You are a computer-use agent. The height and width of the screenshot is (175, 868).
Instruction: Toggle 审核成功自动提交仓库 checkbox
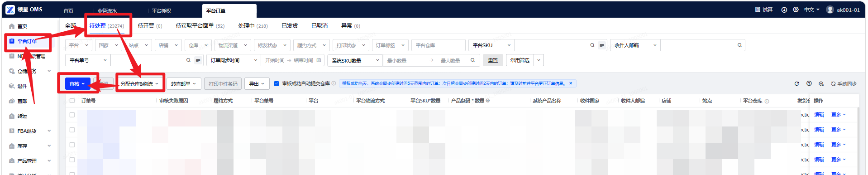pos(277,83)
